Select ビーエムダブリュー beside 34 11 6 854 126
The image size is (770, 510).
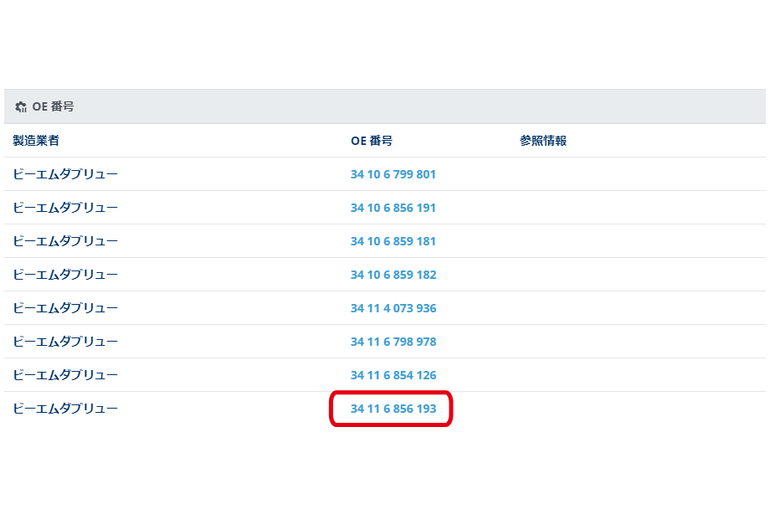pos(65,375)
